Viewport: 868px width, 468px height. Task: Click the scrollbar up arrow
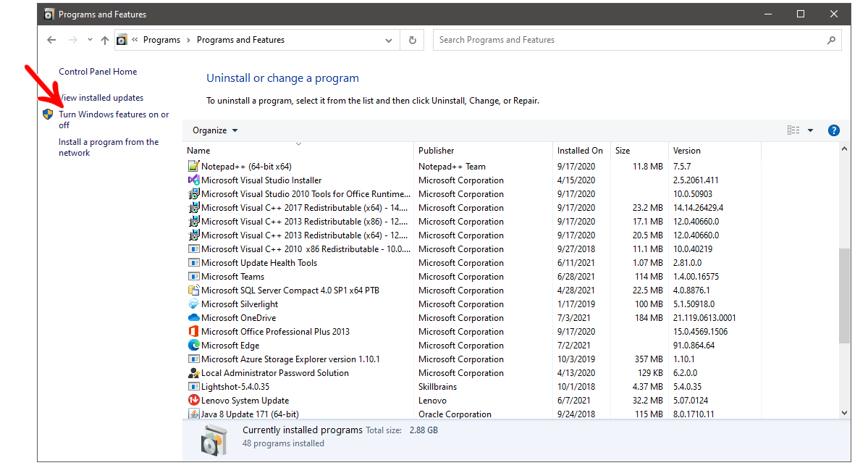(844, 149)
